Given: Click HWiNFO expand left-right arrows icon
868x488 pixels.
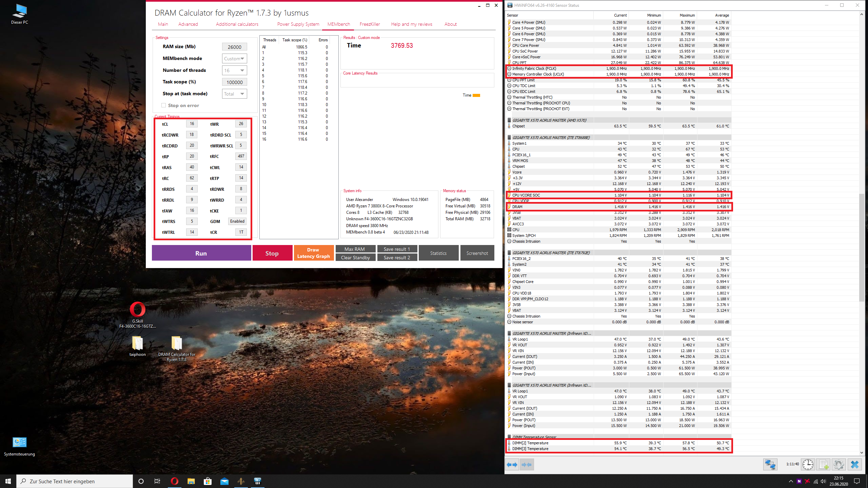Looking at the screenshot, I should [x=512, y=465].
